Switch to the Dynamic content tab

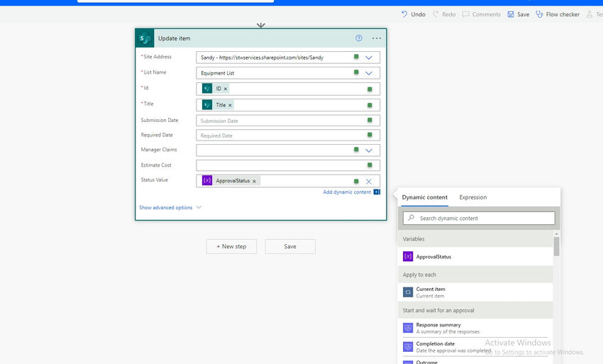424,197
